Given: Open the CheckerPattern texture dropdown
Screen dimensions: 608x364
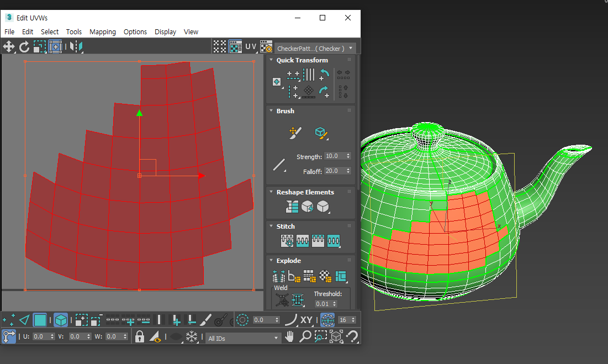Looking at the screenshot, I should [x=315, y=48].
